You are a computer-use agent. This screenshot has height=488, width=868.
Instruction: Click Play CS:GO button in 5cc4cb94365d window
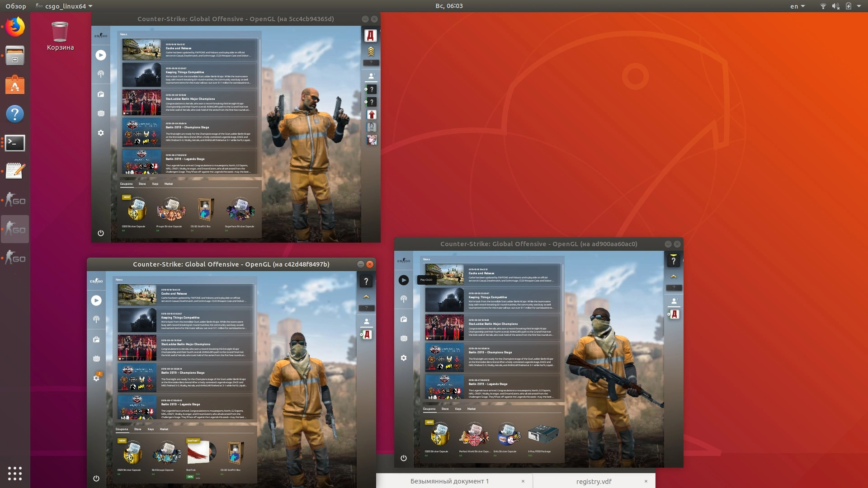[x=101, y=55]
